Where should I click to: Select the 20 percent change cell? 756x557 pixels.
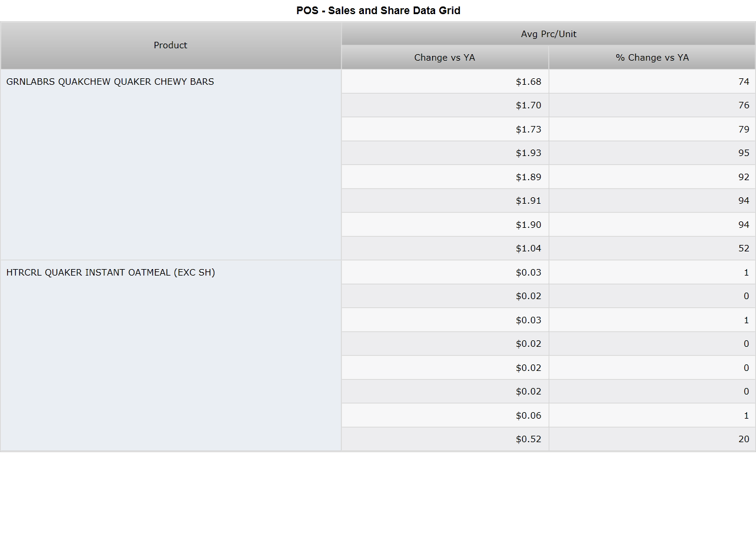click(652, 439)
